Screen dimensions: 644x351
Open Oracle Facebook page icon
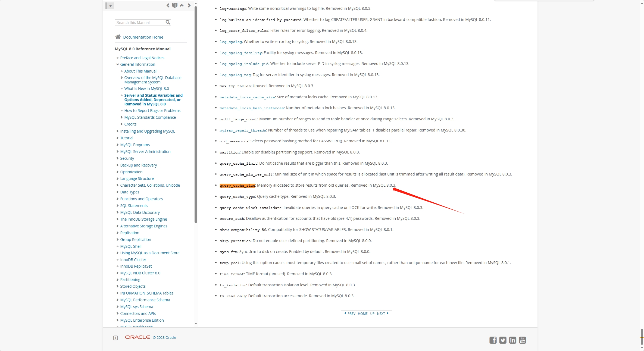coord(493,340)
